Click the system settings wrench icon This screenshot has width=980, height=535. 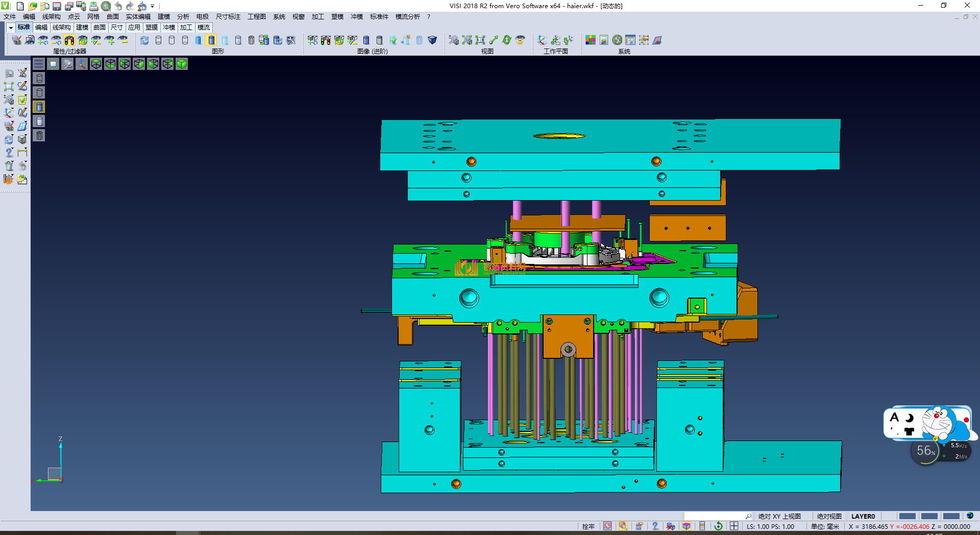coord(617,40)
